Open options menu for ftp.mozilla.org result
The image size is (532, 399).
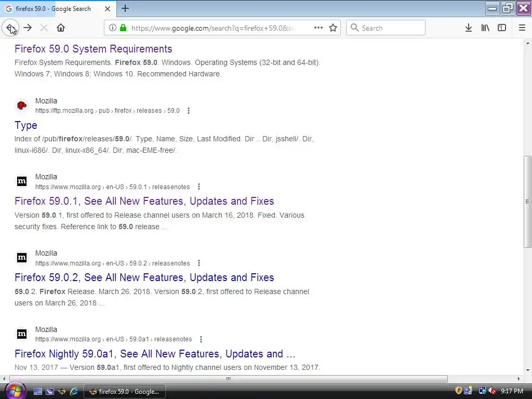point(189,111)
